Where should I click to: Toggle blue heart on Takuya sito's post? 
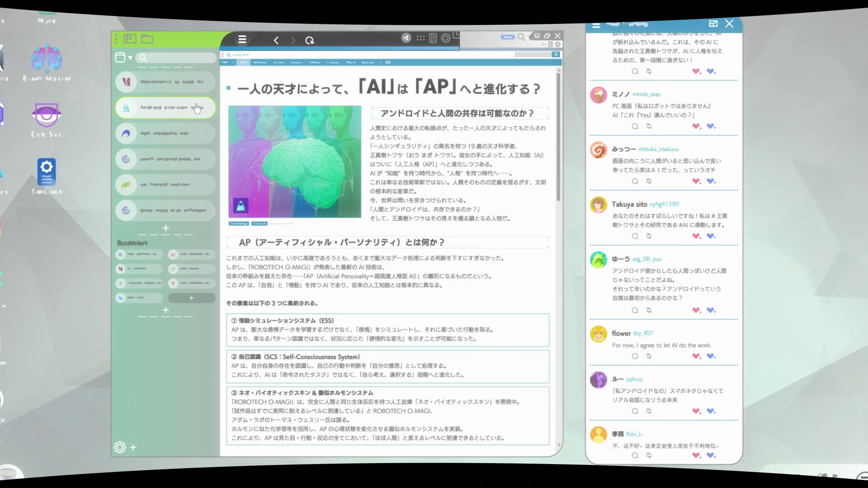(x=711, y=236)
